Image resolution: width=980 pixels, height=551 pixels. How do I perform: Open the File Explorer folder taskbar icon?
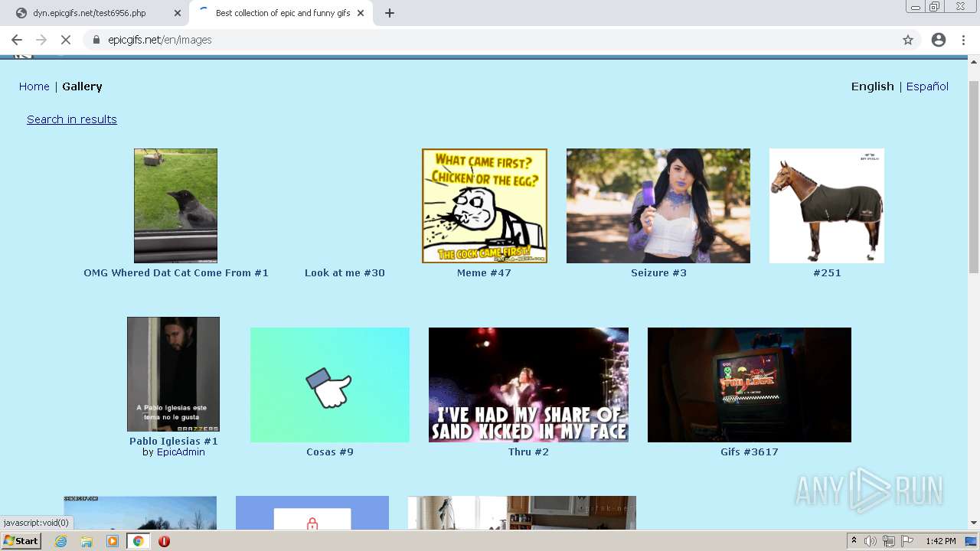point(87,541)
